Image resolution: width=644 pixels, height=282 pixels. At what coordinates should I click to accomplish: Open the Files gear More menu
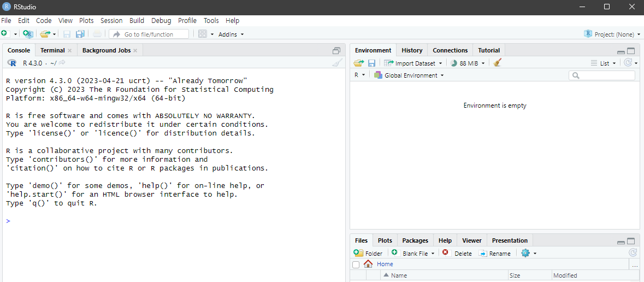529,253
